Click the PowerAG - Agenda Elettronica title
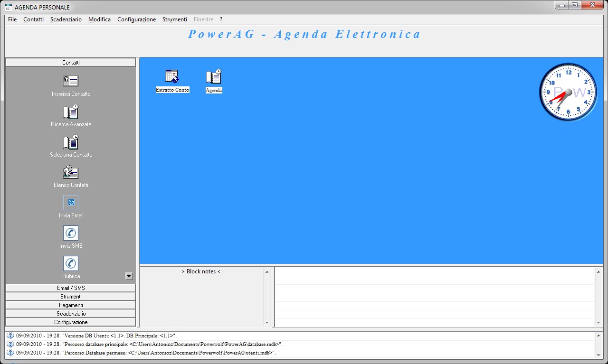This screenshot has width=608, height=364. coord(304,34)
